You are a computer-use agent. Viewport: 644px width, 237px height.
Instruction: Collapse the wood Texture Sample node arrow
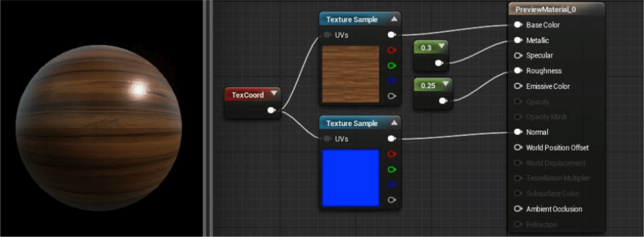[x=394, y=19]
